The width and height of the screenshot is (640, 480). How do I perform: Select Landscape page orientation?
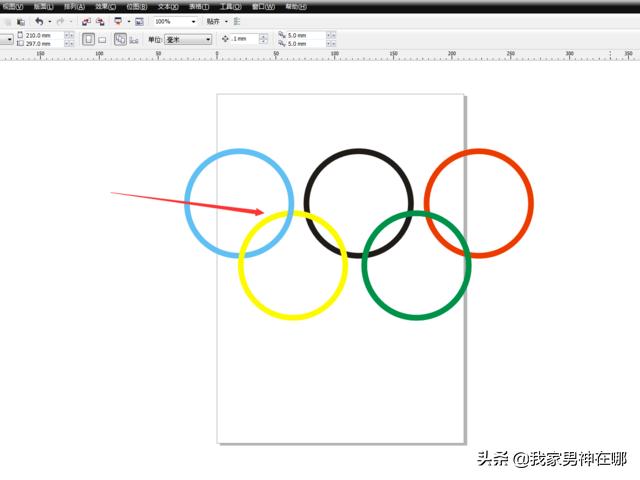click(x=102, y=40)
